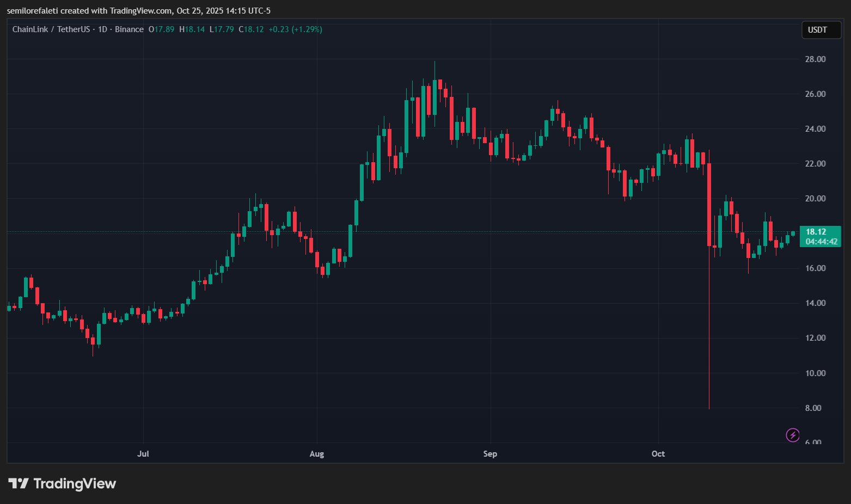Click the Jul label on the time axis
Image resolution: width=851 pixels, height=504 pixels.
(x=143, y=454)
